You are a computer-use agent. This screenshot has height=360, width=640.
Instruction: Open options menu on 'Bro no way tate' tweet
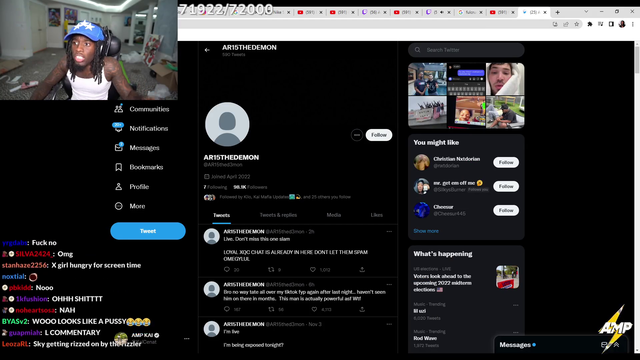[389, 284]
